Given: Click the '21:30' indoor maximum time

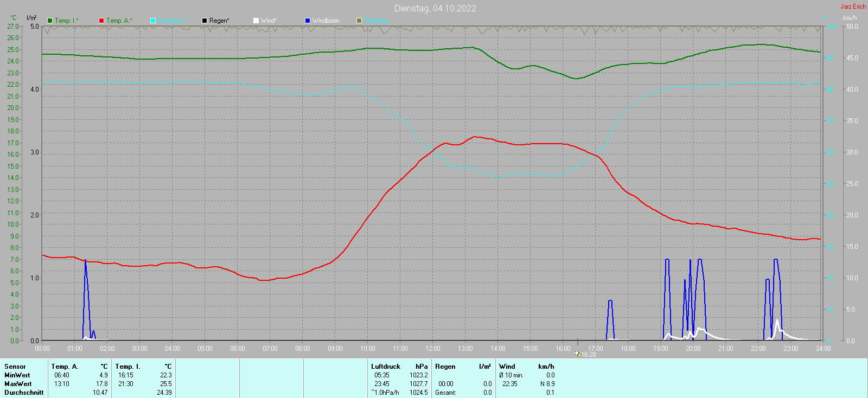Looking at the screenshot, I should point(126,384).
